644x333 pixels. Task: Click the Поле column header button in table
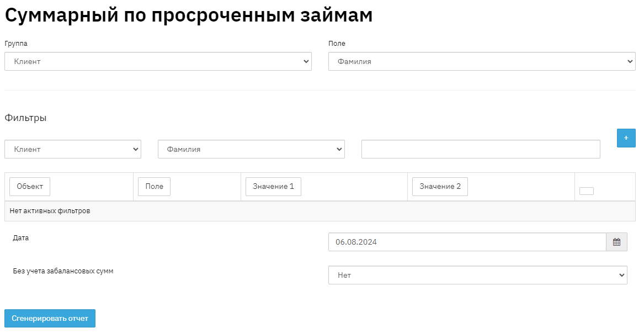[154, 187]
